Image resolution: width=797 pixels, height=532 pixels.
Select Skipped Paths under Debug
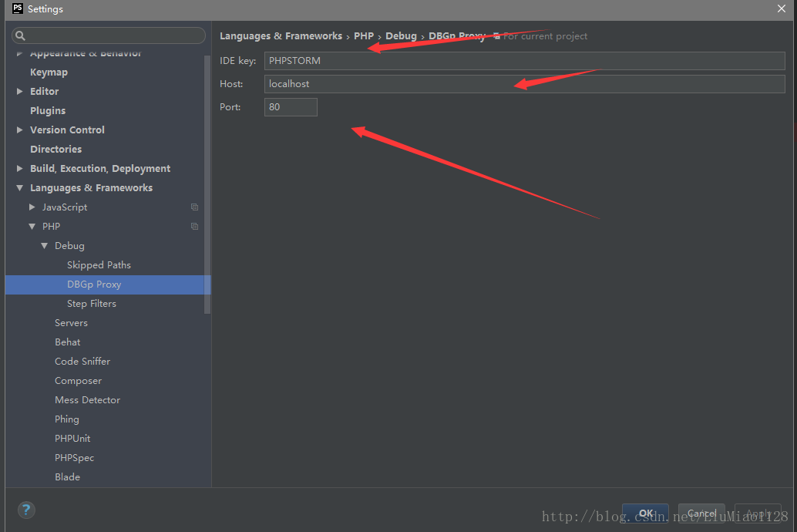pyautogui.click(x=99, y=265)
